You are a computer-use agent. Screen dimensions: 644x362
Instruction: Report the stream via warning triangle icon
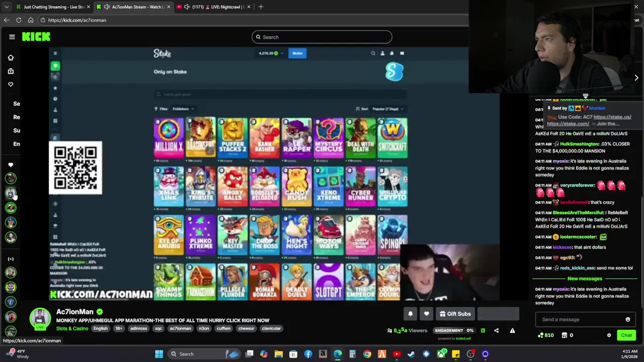512,330
